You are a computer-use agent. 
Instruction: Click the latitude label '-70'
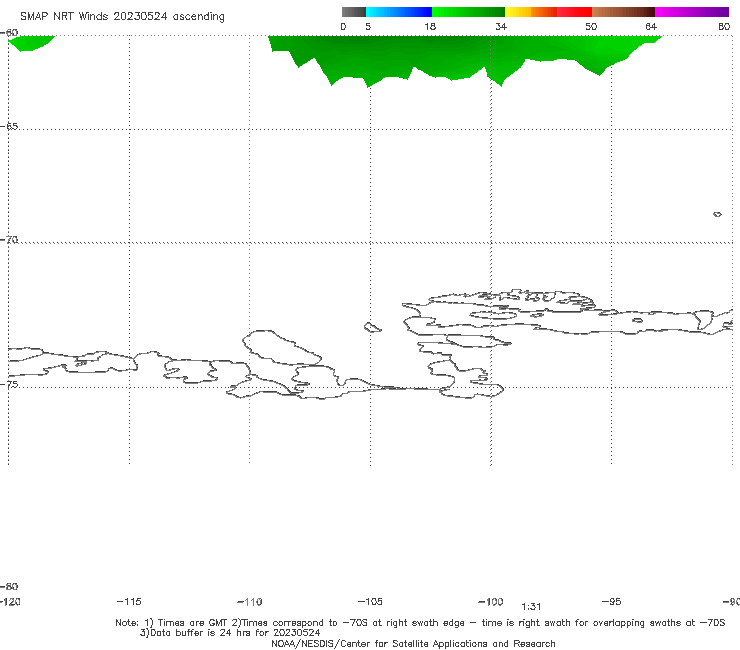coord(9,240)
